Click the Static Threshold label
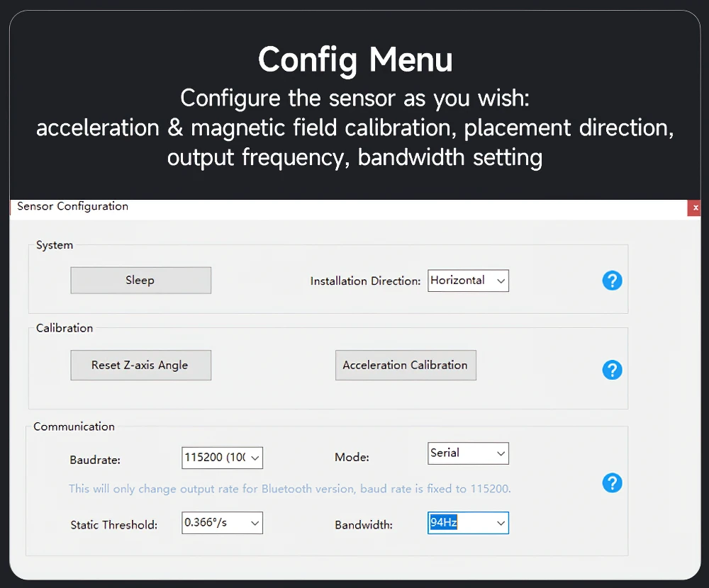The image size is (709, 588). [x=114, y=525]
